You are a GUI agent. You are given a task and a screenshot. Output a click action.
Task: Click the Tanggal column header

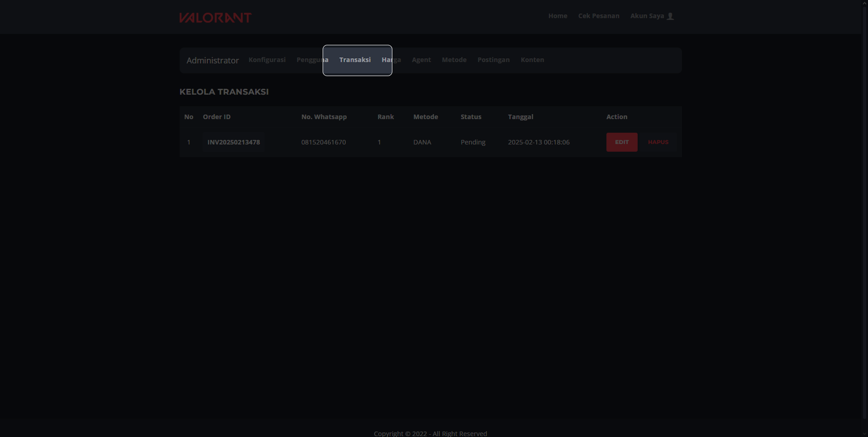pos(520,117)
